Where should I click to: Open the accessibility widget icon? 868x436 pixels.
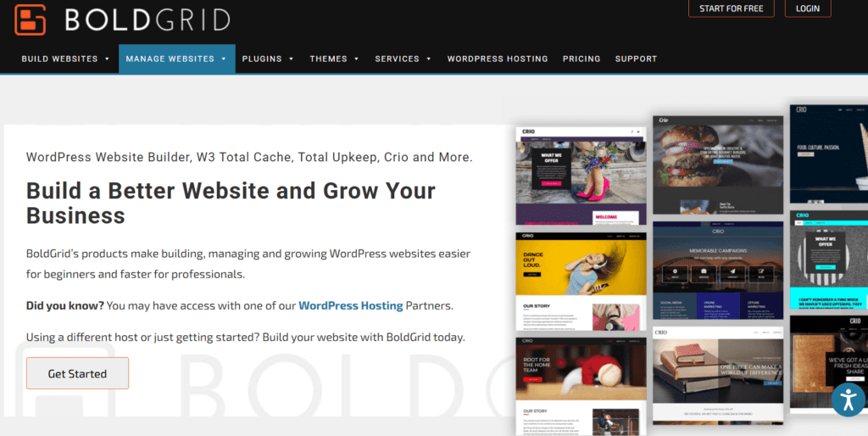[x=848, y=399]
